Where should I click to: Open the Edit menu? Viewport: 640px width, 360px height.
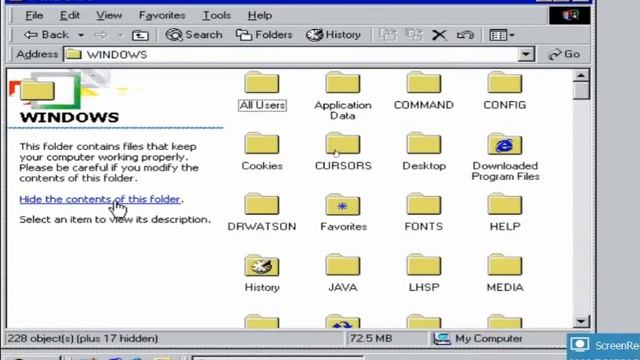[x=69, y=16]
